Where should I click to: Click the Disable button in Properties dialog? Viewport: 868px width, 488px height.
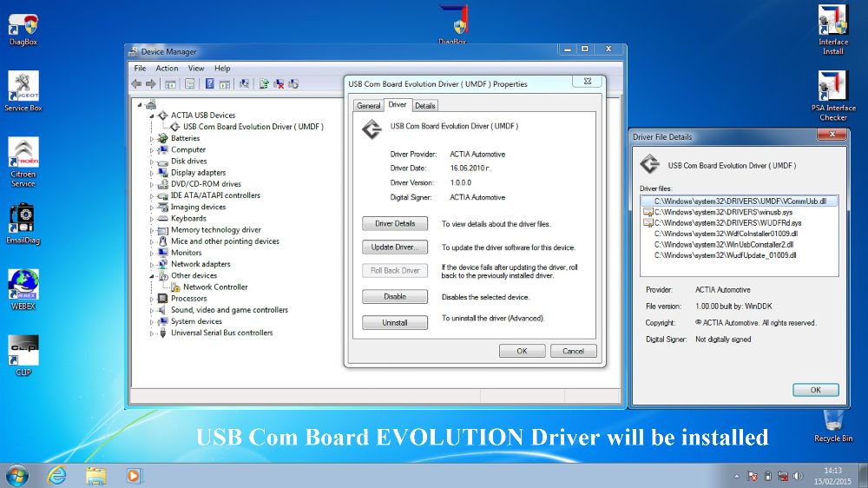[395, 297]
